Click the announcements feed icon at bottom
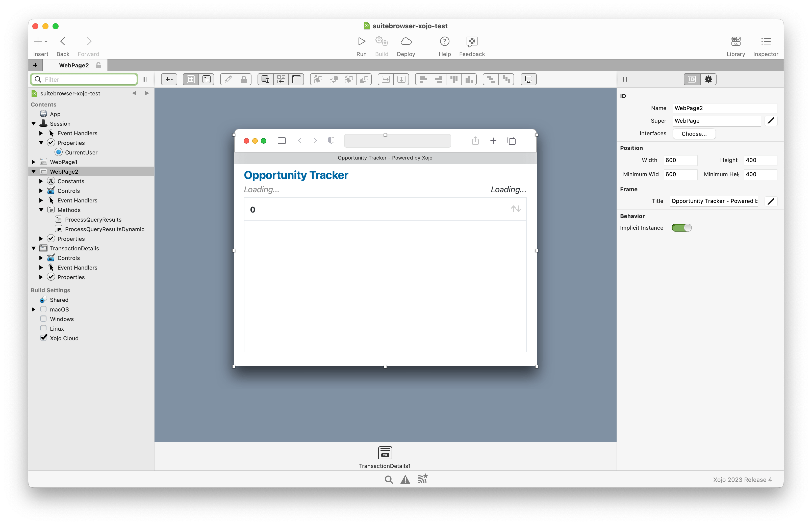Screen dimensions: 812x525 (423, 479)
